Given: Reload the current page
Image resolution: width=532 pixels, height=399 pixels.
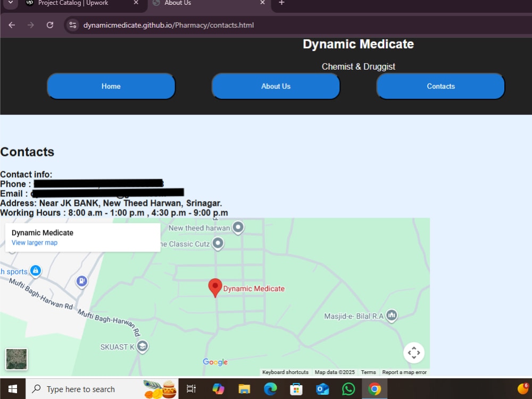Looking at the screenshot, I should [x=50, y=25].
